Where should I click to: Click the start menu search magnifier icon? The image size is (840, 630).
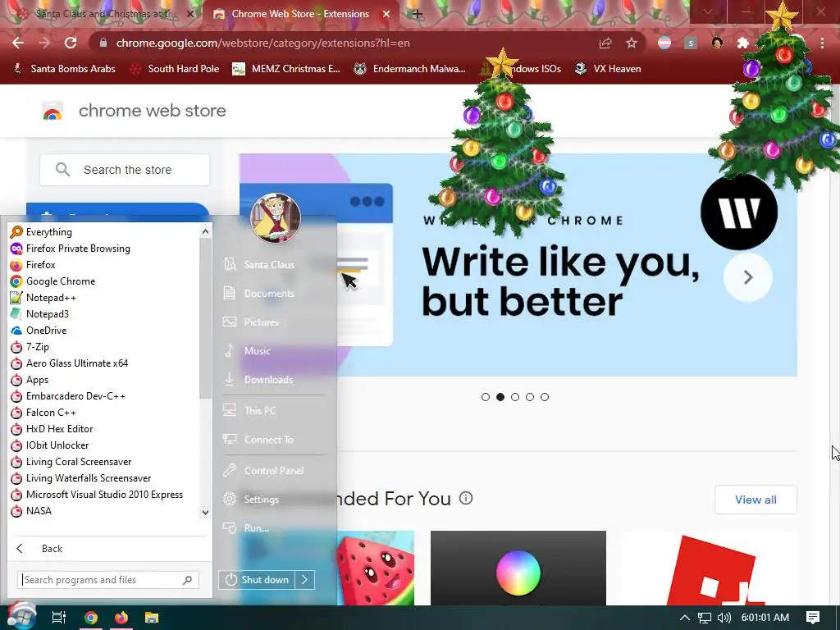point(188,580)
